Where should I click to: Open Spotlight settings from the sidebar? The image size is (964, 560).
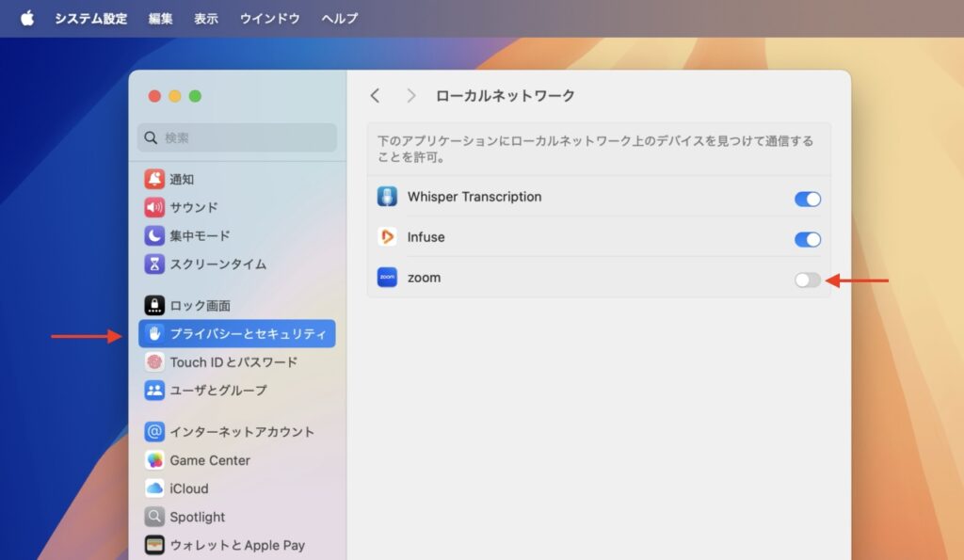pyautogui.click(x=155, y=517)
